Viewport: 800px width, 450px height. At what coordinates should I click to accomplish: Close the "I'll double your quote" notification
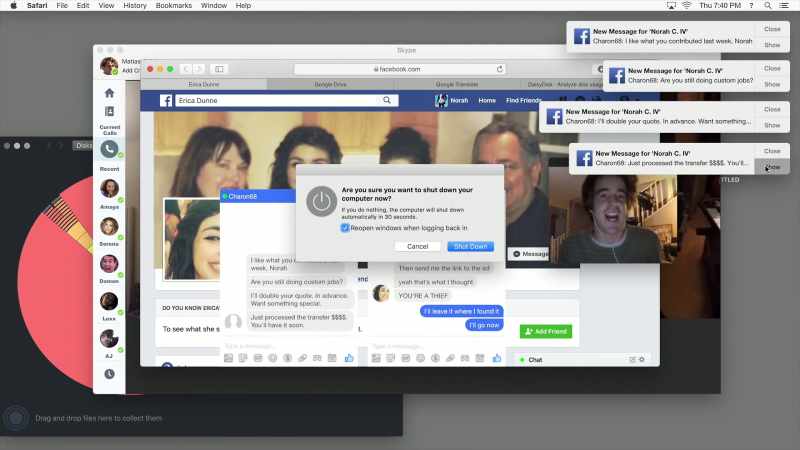tap(772, 109)
